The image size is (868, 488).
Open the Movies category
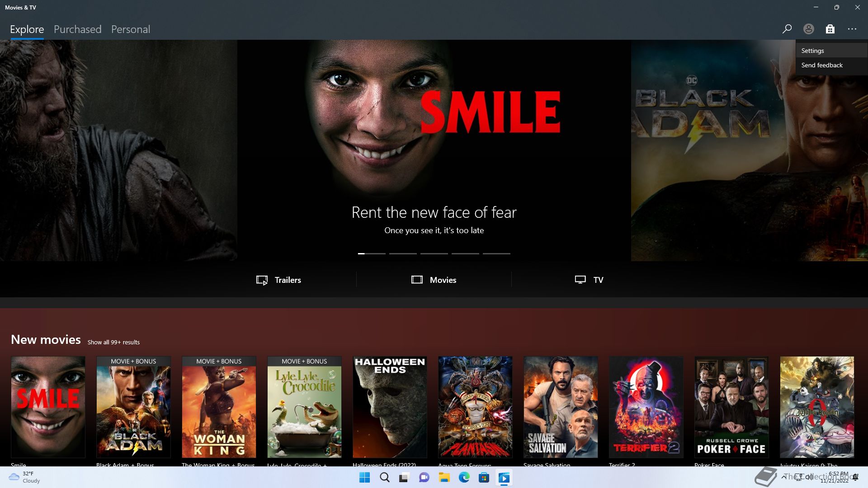(x=434, y=280)
